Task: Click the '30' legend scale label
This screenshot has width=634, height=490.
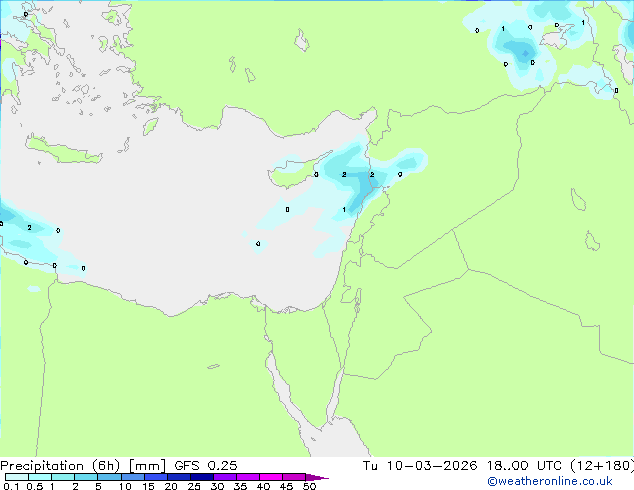Action: [x=217, y=486]
